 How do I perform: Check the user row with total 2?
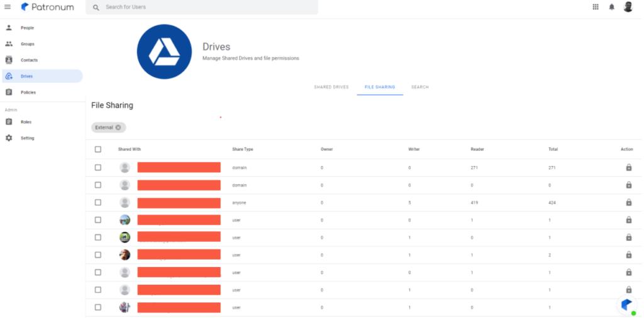[x=97, y=255]
